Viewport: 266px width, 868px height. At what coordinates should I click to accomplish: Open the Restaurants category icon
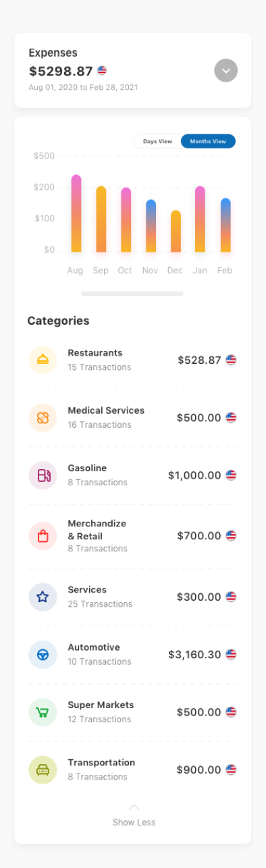(43, 360)
